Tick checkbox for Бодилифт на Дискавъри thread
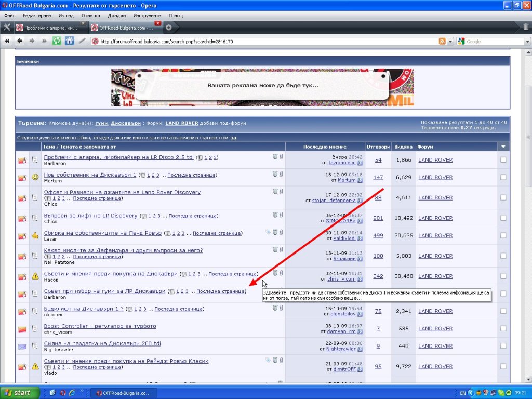 point(503,311)
